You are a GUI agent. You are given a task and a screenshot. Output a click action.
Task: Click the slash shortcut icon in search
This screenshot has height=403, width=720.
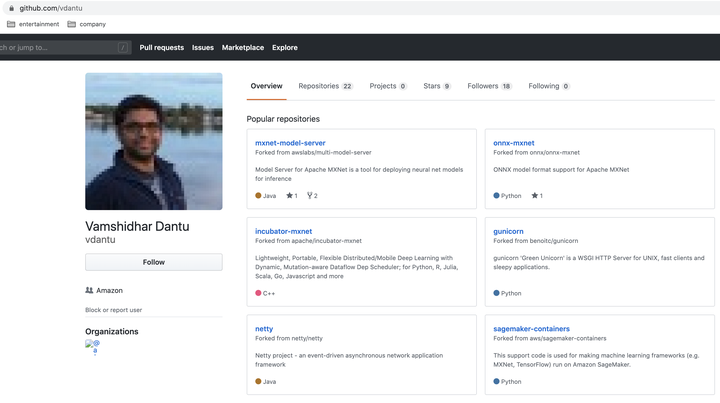[123, 47]
